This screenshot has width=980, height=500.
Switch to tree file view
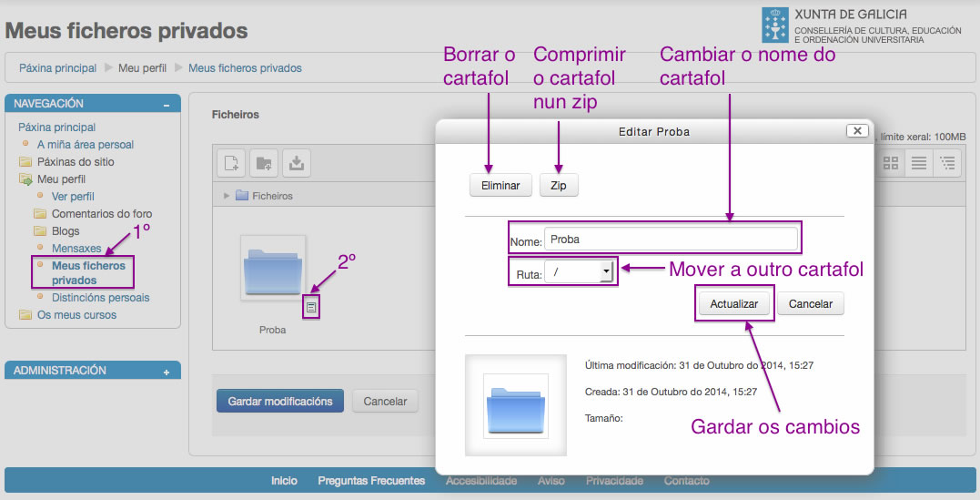[x=947, y=163]
